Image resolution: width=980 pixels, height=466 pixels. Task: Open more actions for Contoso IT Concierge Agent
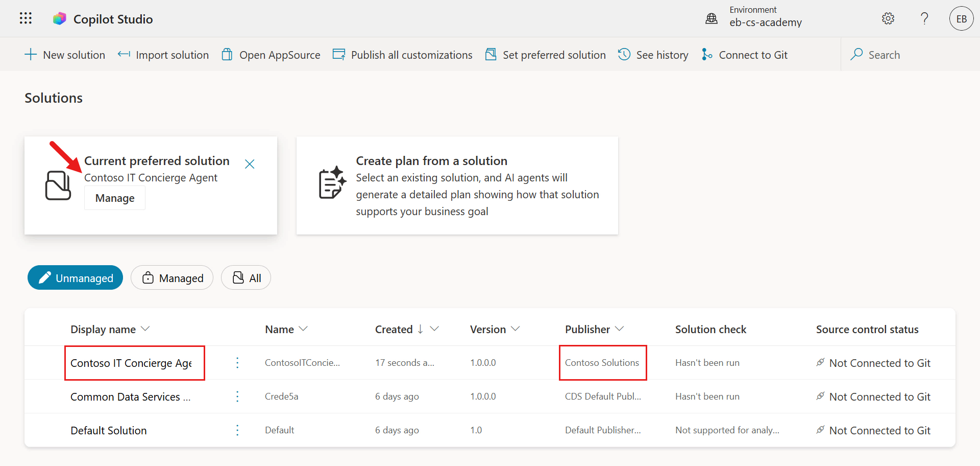pyautogui.click(x=237, y=363)
